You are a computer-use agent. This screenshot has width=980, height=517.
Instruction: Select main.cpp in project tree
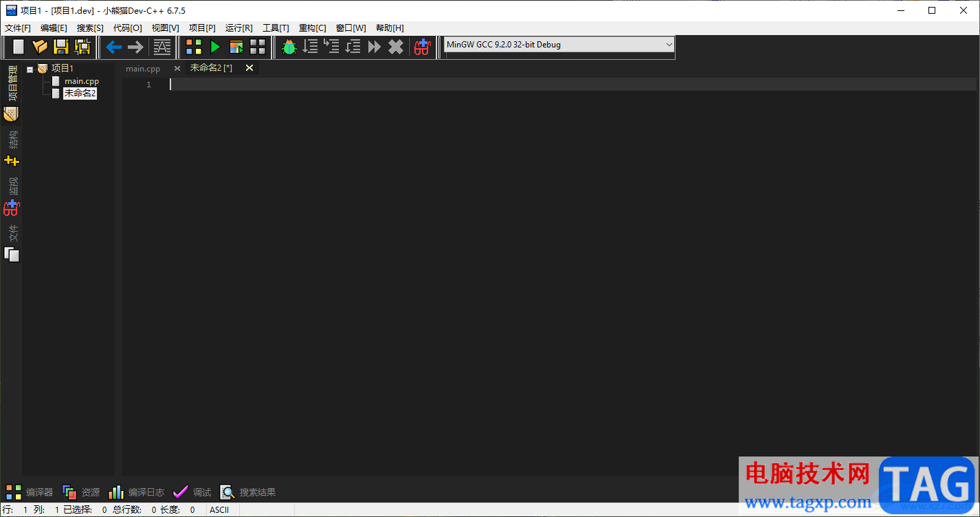coord(82,81)
